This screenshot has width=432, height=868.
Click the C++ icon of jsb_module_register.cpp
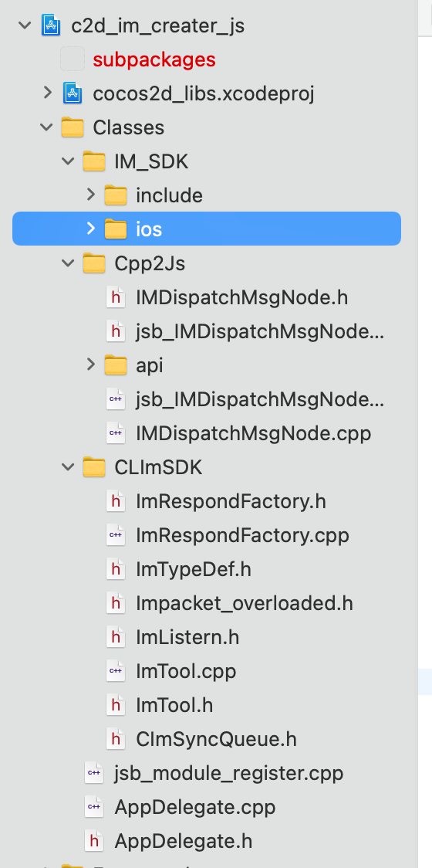tap(94, 773)
